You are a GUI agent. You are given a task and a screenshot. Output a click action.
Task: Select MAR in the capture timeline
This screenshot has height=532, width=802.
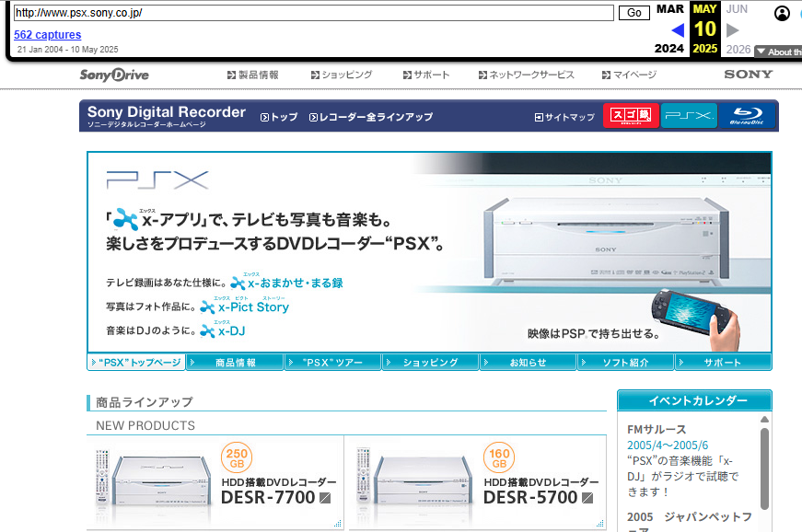pos(670,9)
